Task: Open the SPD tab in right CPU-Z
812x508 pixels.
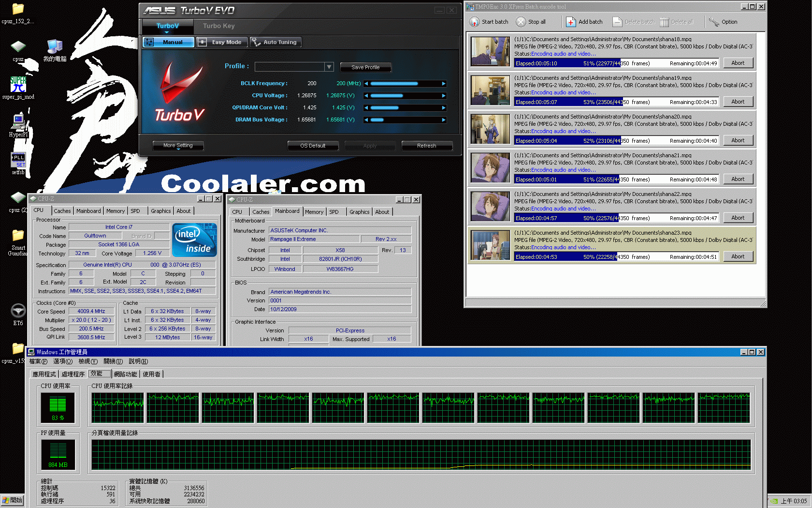Action: (334, 212)
